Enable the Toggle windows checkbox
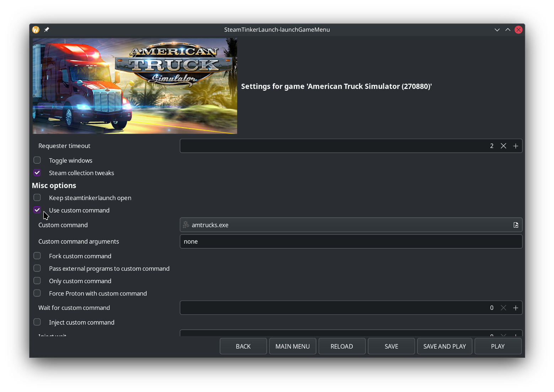This screenshot has width=554, height=392. 37,160
